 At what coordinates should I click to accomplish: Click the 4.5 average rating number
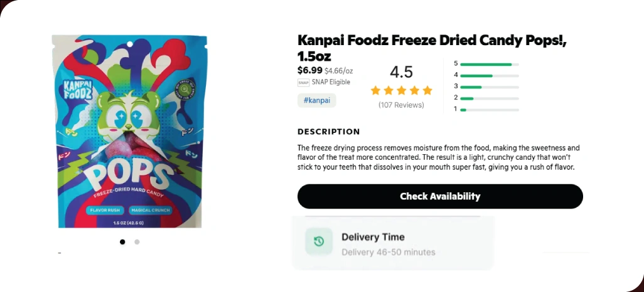[401, 71]
